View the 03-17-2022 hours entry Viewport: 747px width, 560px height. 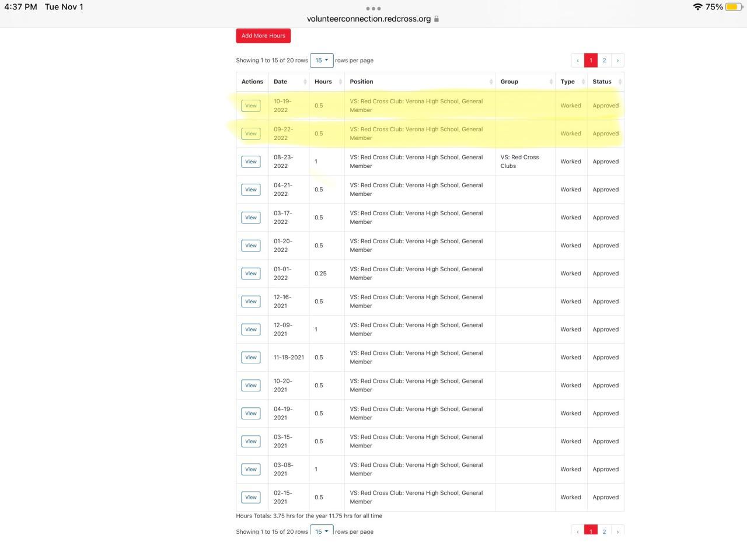tap(251, 218)
